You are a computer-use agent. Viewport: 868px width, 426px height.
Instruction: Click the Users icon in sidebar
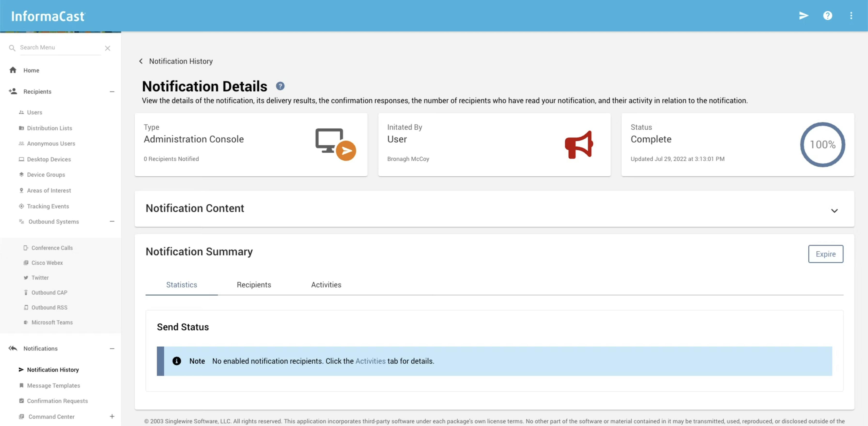click(21, 112)
